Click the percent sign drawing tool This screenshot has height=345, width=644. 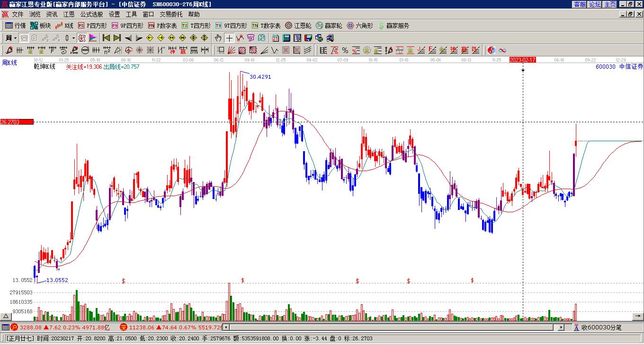click(x=345, y=50)
